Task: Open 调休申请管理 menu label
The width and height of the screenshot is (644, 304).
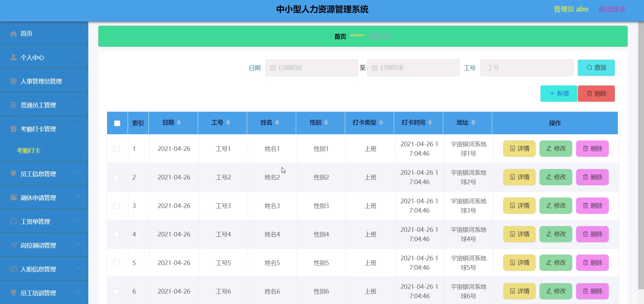Action: (x=38, y=198)
